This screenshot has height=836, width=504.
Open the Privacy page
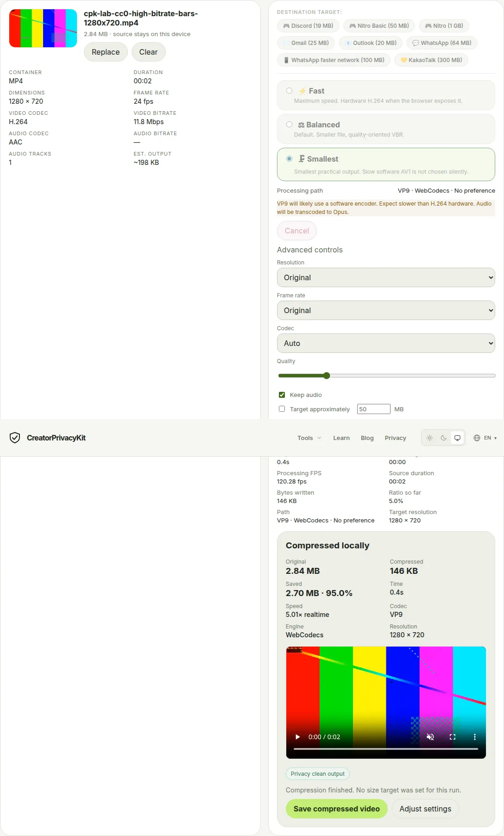395,438
